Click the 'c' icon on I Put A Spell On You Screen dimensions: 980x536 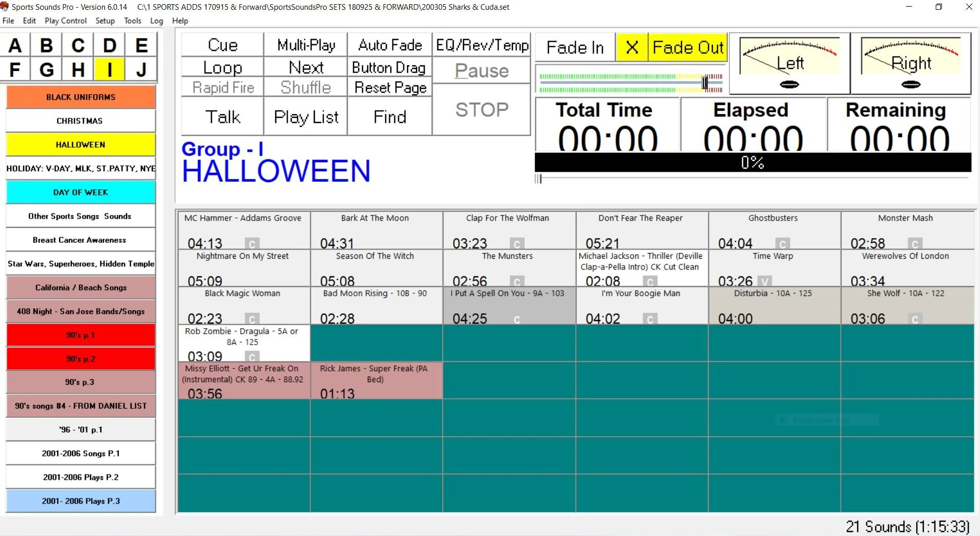pos(517,319)
